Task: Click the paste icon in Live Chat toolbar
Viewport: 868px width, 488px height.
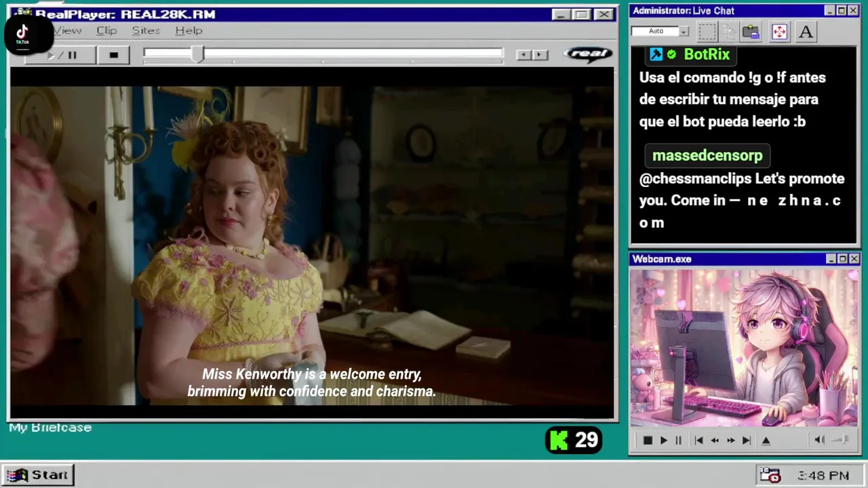Action: [751, 32]
